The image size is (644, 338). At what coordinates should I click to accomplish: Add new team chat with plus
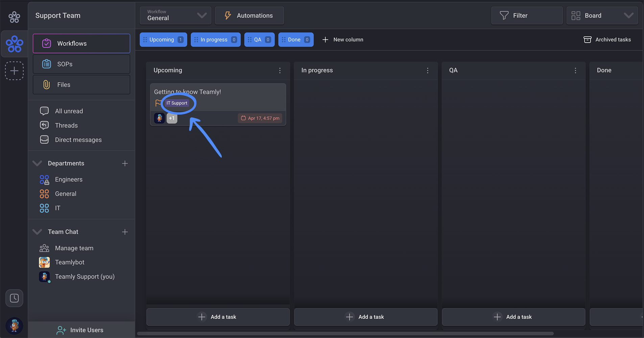tap(125, 232)
